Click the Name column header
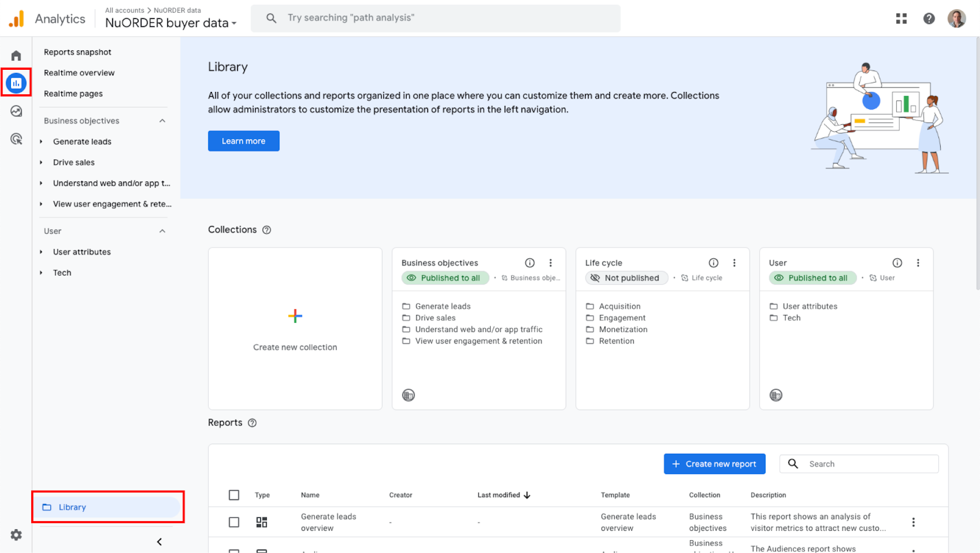 311,495
